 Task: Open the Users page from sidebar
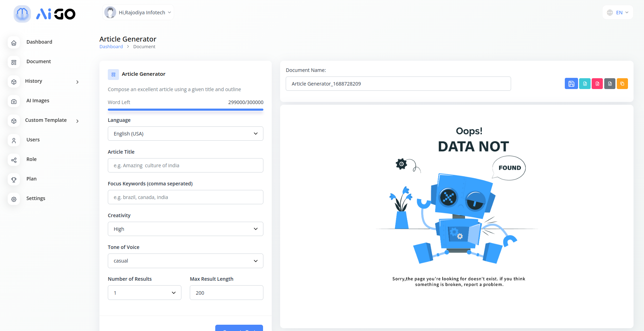tap(33, 140)
